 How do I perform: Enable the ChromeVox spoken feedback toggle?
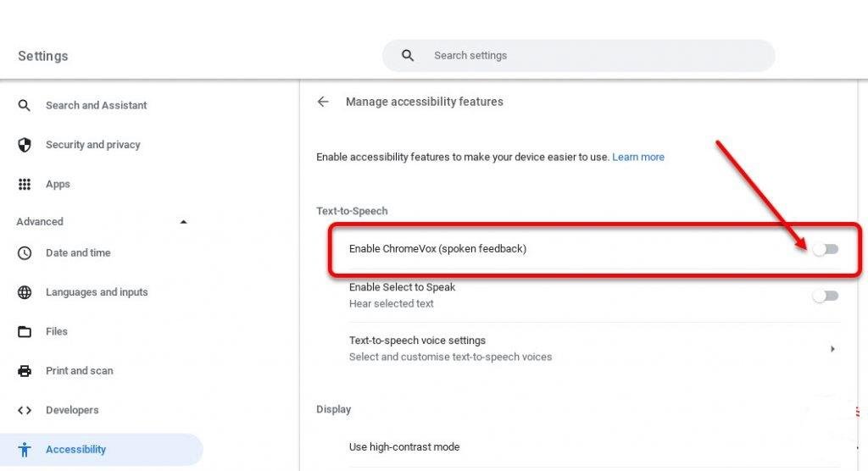[825, 249]
